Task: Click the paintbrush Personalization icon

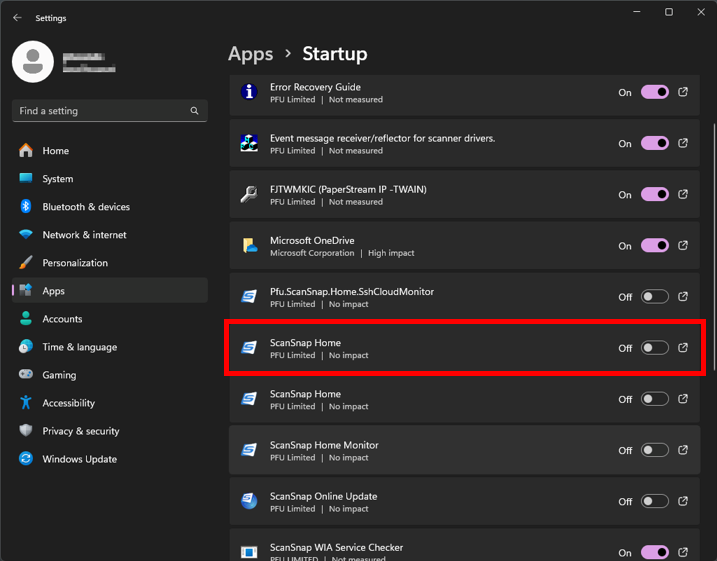Action: tap(26, 262)
